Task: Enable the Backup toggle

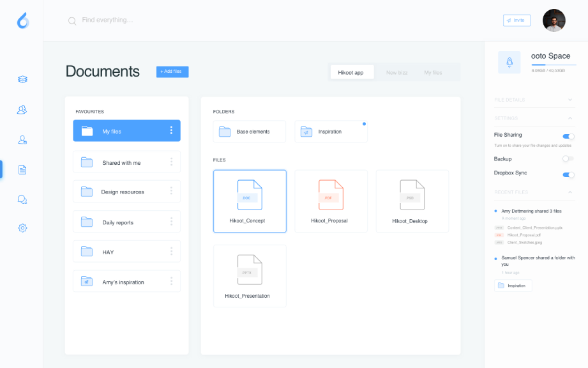Action: point(568,158)
